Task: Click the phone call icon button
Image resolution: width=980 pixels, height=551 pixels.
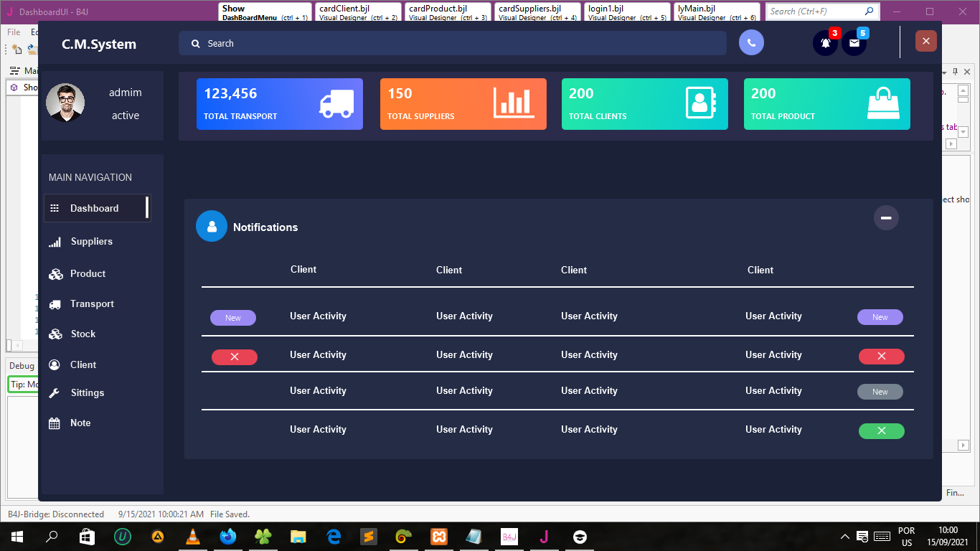Action: pyautogui.click(x=751, y=43)
